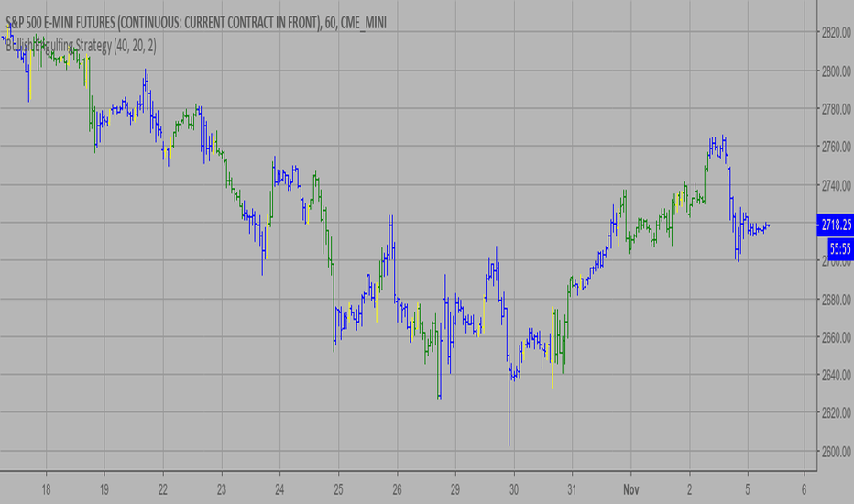Click the date label 18 on time axis
This screenshot has height=504, width=854.
46,490
